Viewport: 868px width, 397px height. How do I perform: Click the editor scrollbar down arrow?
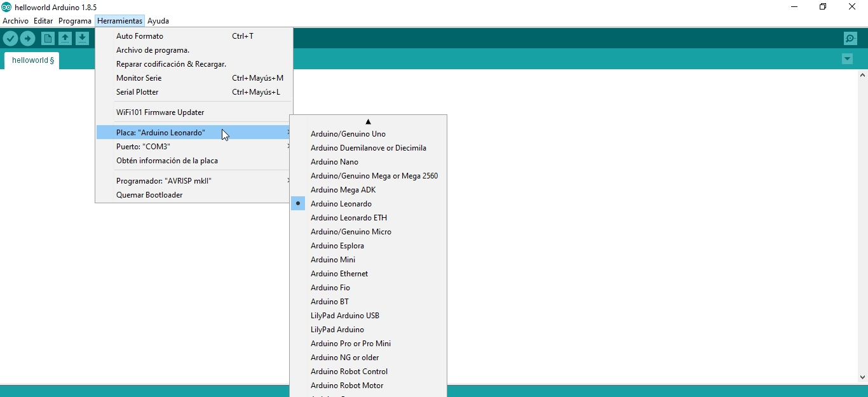(862, 377)
